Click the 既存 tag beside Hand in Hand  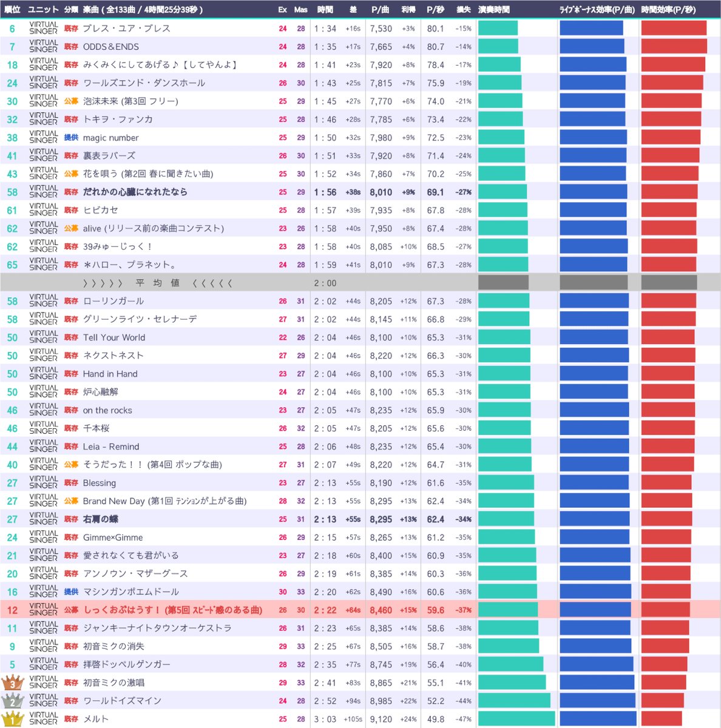(x=72, y=374)
